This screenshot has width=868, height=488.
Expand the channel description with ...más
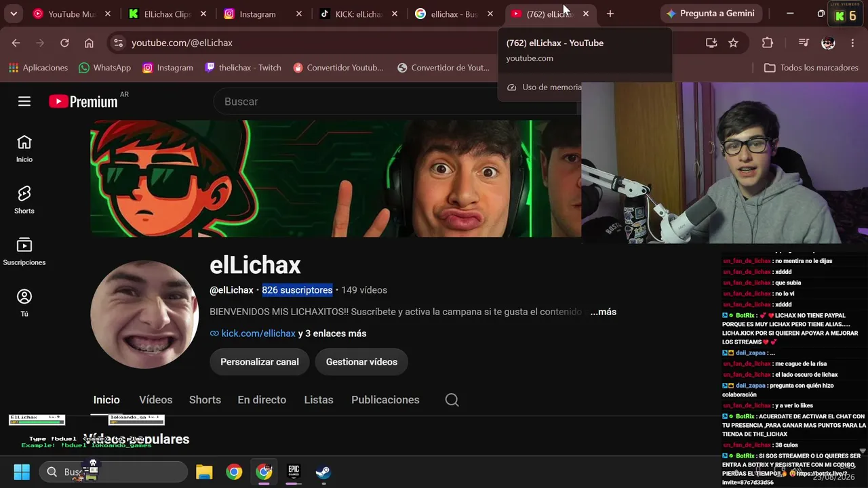click(603, 312)
